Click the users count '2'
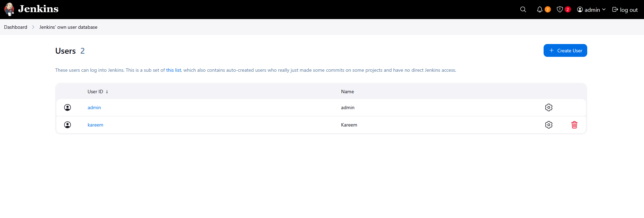Image resolution: width=644 pixels, height=218 pixels. click(82, 51)
